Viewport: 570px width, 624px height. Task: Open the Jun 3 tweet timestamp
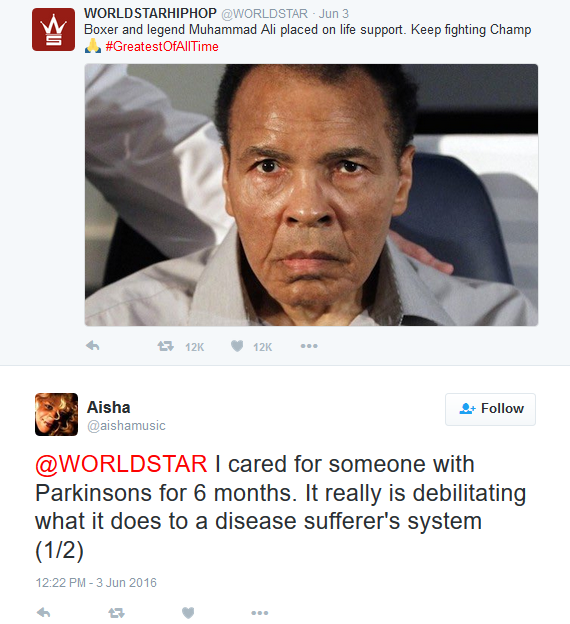click(334, 14)
